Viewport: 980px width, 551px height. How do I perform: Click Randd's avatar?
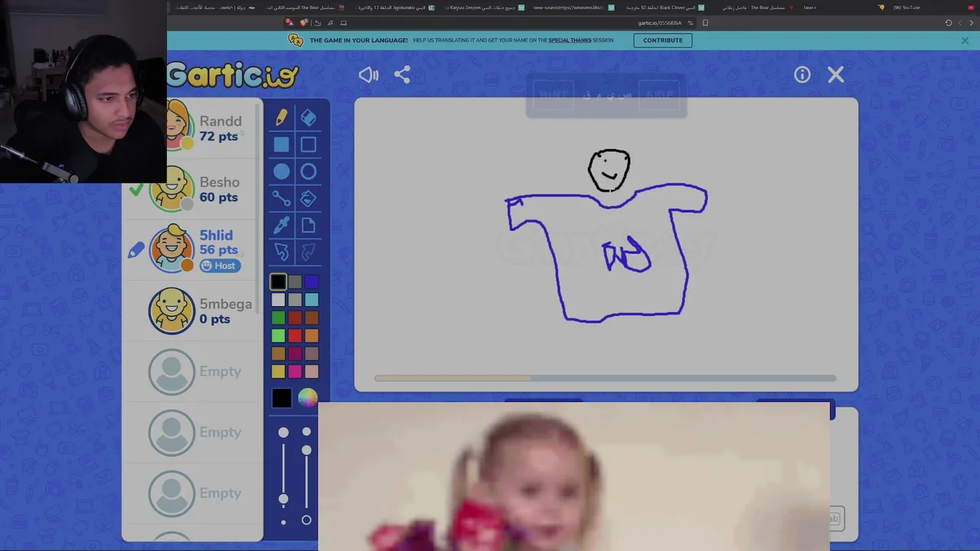click(x=178, y=125)
